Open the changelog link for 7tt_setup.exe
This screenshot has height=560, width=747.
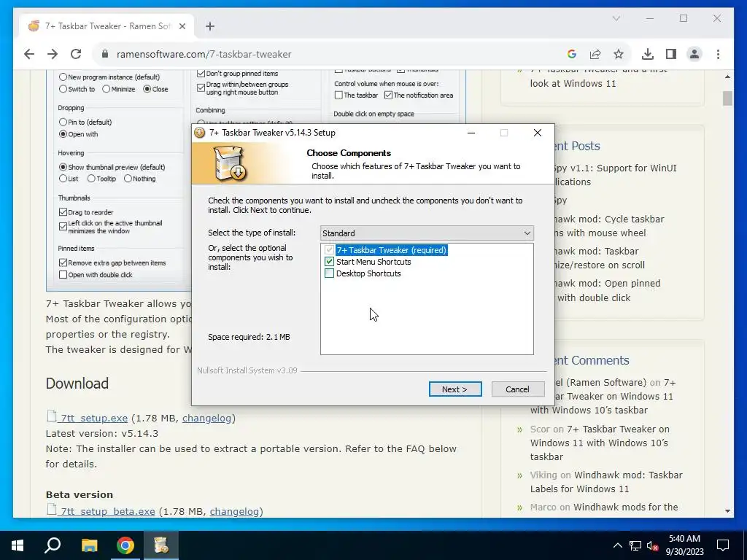(206, 418)
